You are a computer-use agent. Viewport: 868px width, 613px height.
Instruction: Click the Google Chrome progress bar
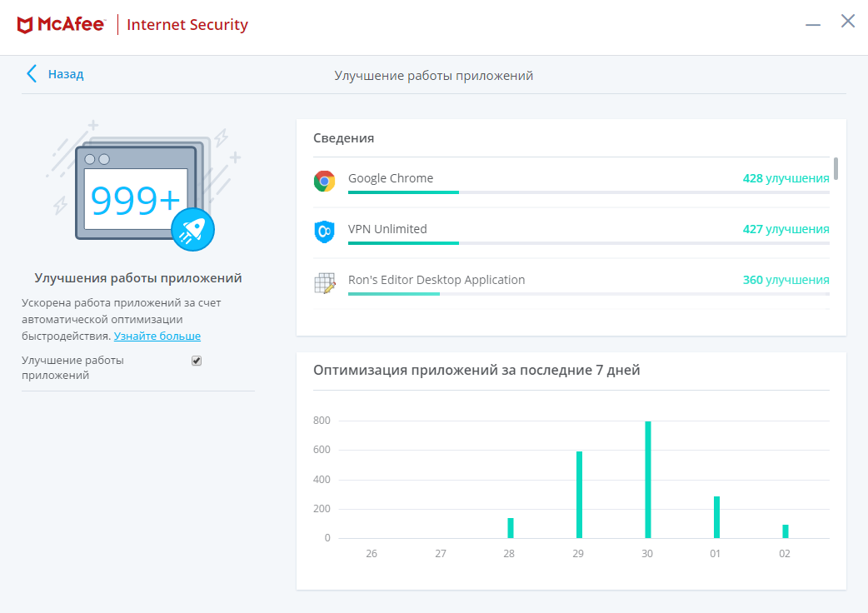click(588, 192)
